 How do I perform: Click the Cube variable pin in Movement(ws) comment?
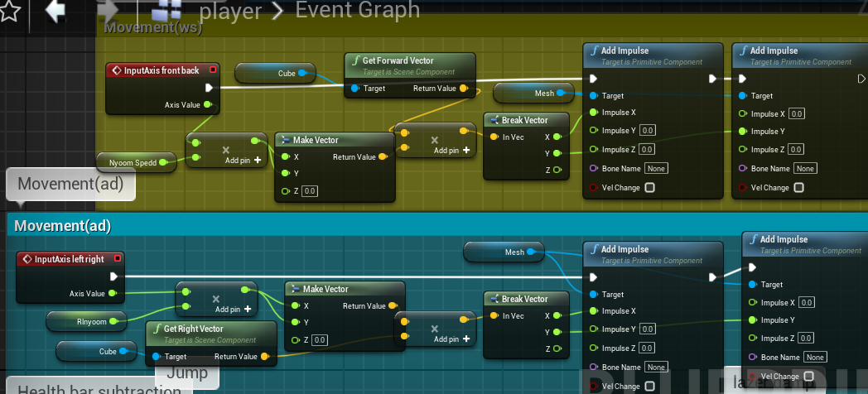(x=301, y=73)
